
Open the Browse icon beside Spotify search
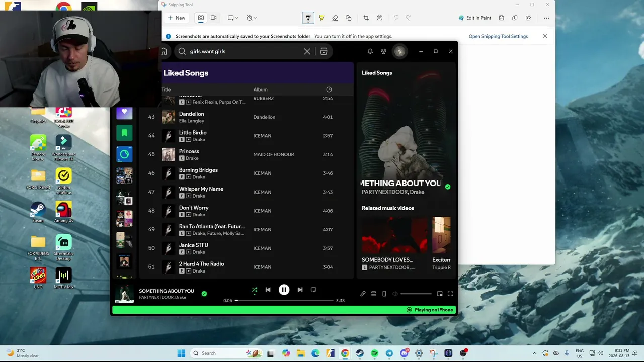click(324, 51)
